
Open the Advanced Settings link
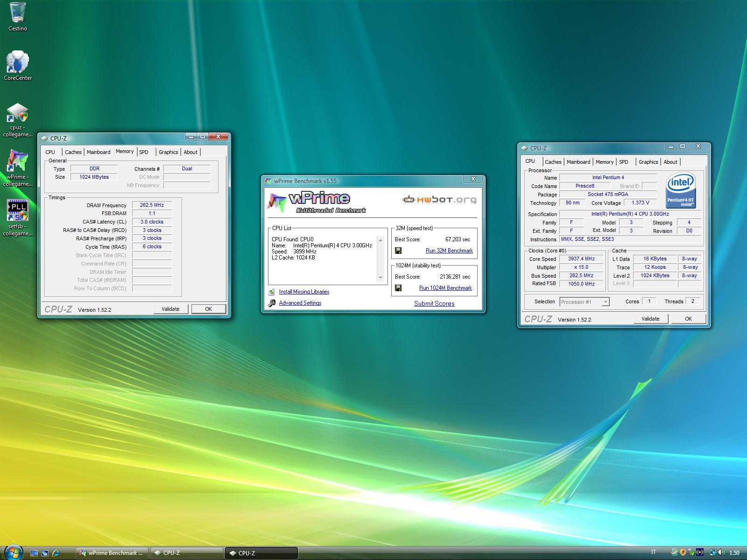click(x=300, y=303)
